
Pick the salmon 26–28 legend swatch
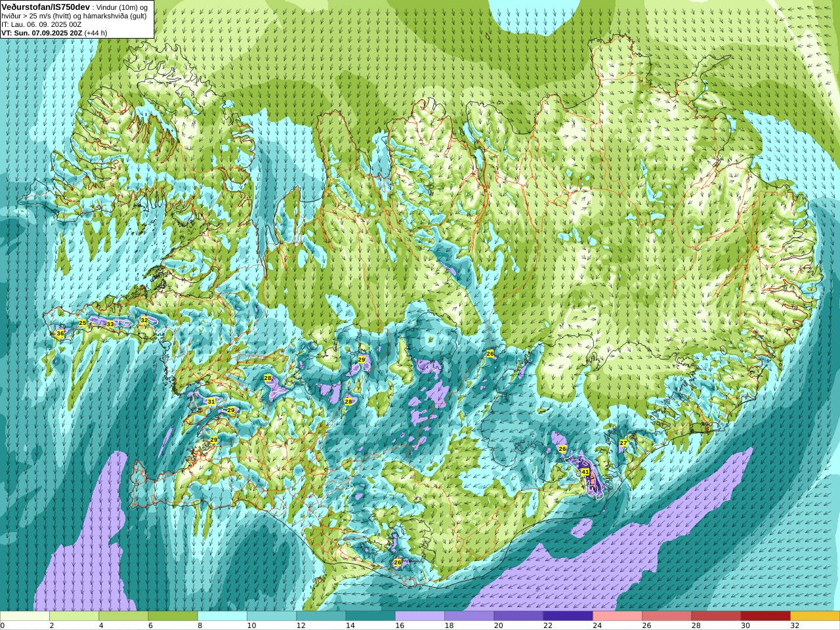667,616
